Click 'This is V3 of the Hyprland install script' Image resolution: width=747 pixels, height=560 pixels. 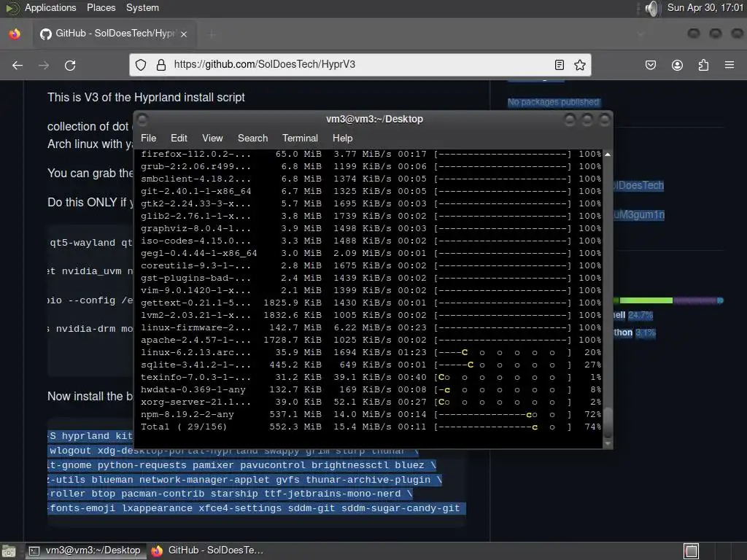click(146, 98)
